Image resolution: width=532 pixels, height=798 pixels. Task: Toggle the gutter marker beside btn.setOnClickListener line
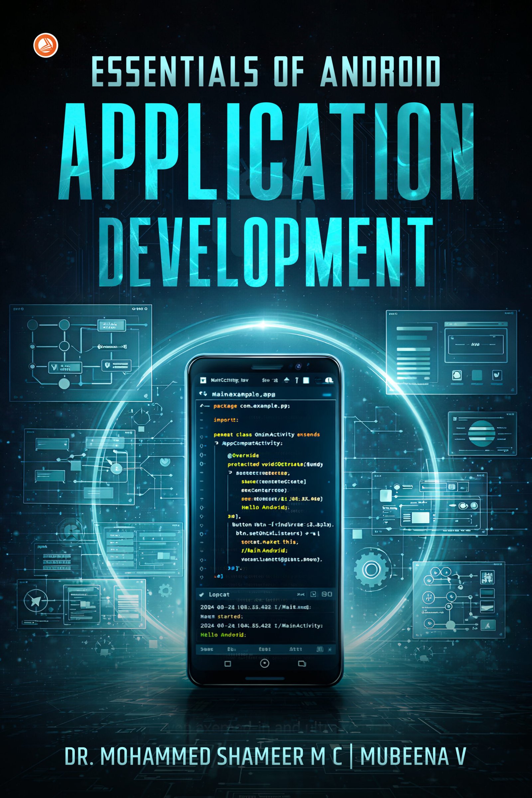click(202, 534)
